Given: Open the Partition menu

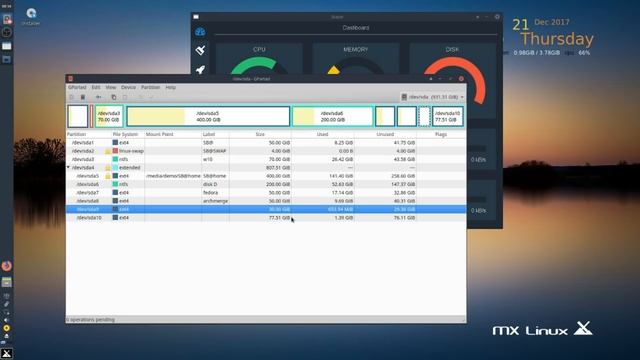Looking at the screenshot, I should 150,87.
